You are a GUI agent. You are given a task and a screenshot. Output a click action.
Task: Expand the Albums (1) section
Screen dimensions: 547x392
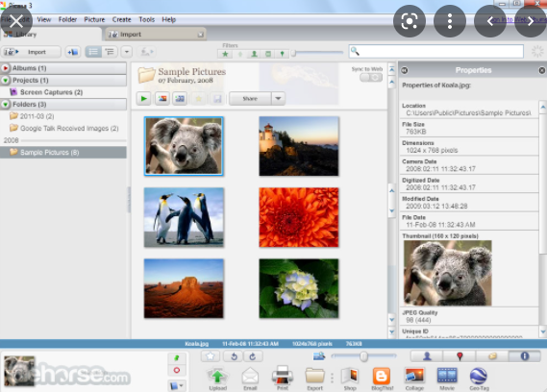point(5,68)
